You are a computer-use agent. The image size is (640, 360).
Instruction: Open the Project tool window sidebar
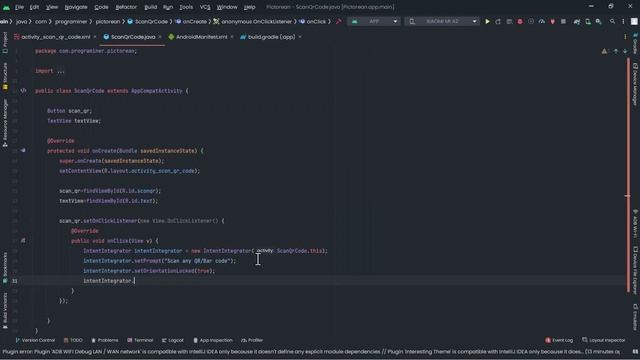(x=5, y=43)
